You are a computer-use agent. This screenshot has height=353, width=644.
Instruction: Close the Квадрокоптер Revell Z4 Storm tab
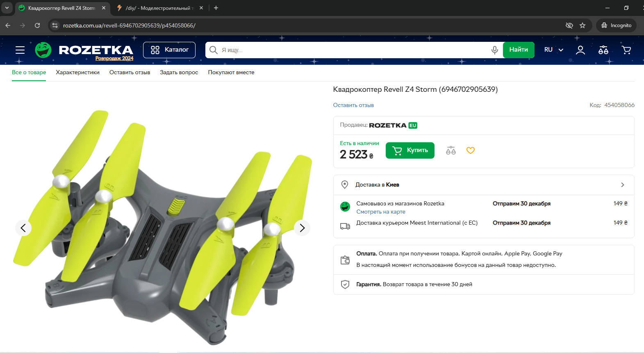point(104,8)
